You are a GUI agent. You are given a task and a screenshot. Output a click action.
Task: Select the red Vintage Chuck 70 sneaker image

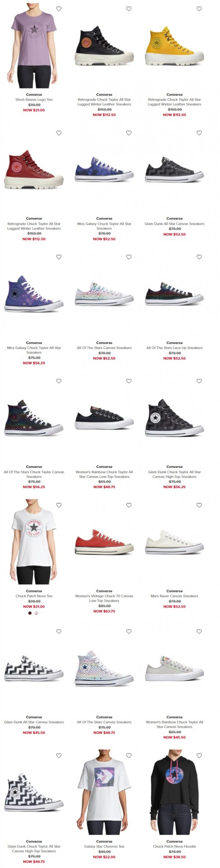tap(104, 542)
